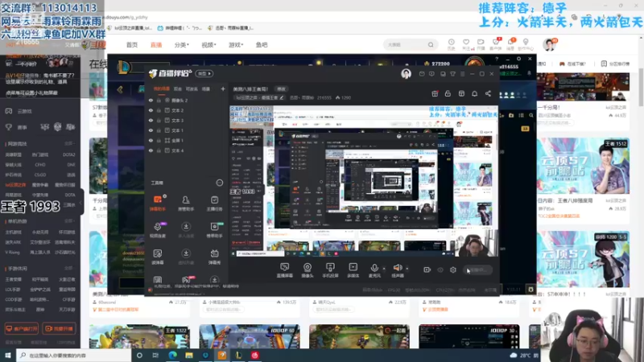Add 手机投屏 phone mirroring source
Image resolution: width=644 pixels, height=362 pixels.
pos(330,270)
